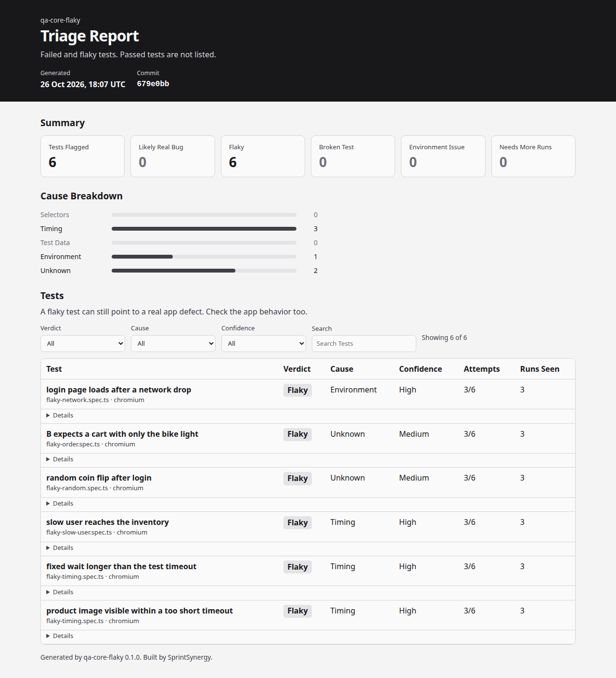Click the Verdict column header
This screenshot has height=678, width=616.
[297, 369]
